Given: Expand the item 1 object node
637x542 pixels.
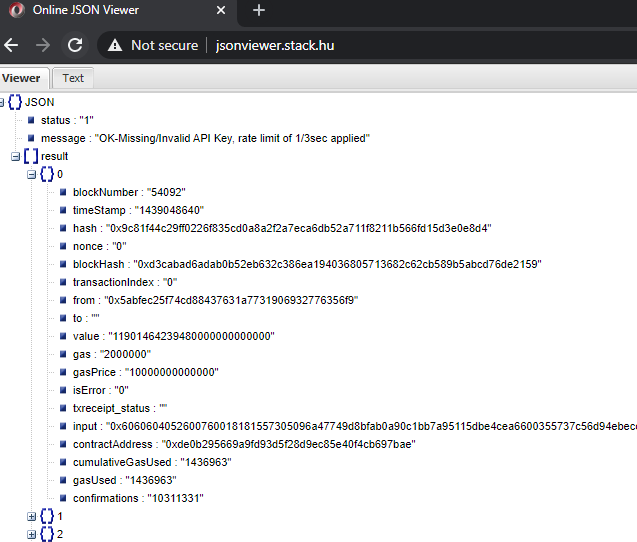Looking at the screenshot, I should [32, 516].
